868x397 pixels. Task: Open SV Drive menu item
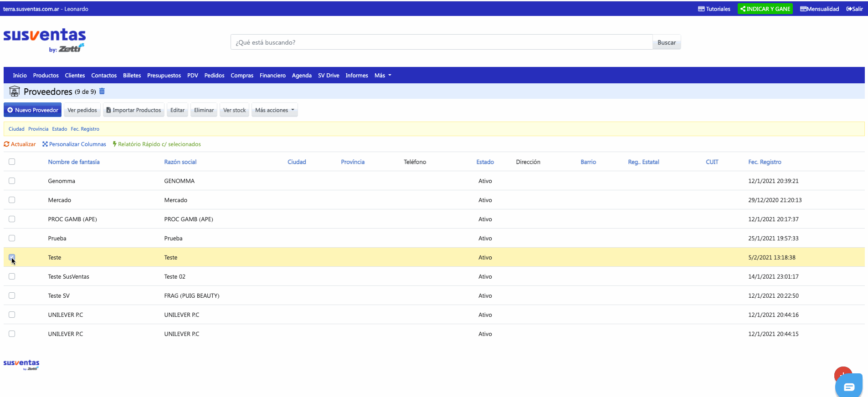329,76
